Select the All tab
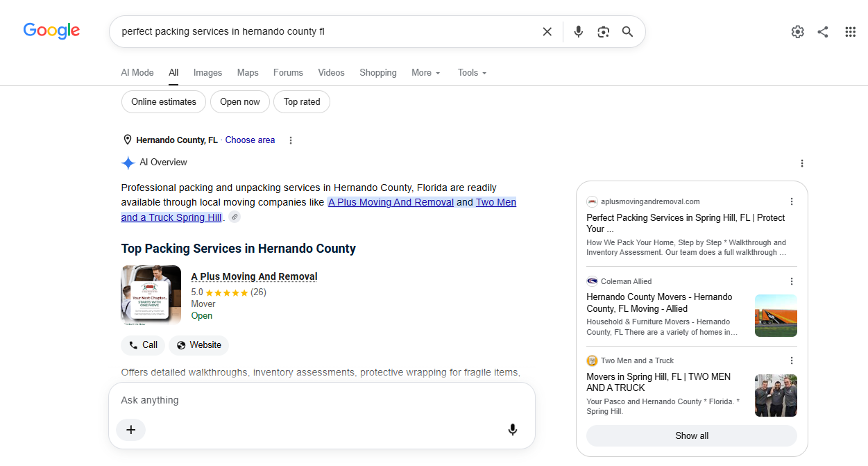The height and width of the screenshot is (466, 868). 173,72
